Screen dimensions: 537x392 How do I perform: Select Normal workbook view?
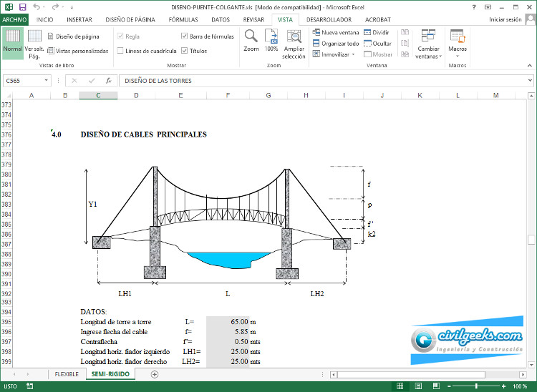click(12, 41)
